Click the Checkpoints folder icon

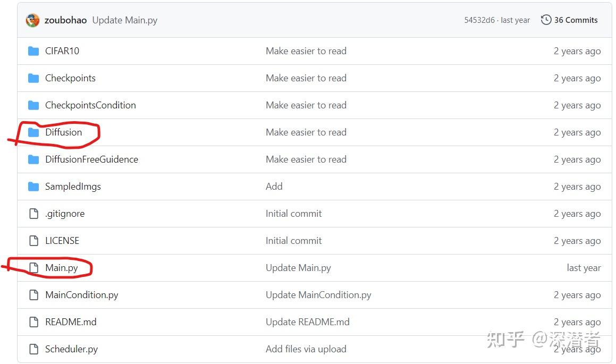coord(33,78)
